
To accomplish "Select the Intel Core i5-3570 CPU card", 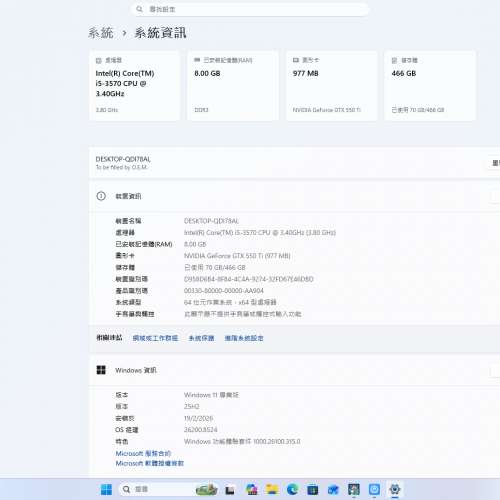I will pyautogui.click(x=135, y=86).
